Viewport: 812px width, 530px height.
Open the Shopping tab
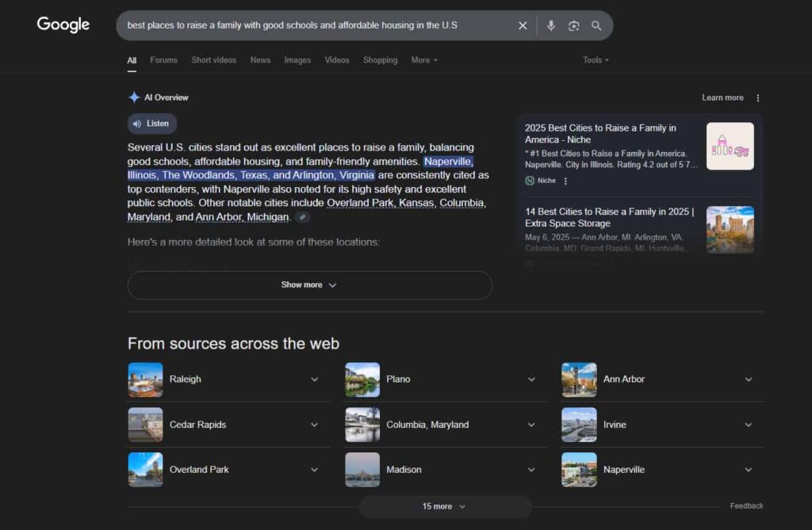pos(380,60)
